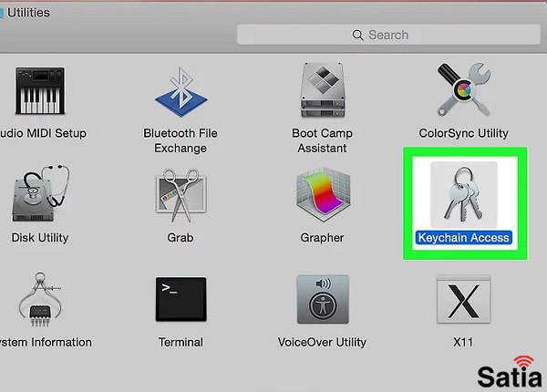Open the Audio MIDI Setup keyboard icon

pyautogui.click(x=40, y=90)
